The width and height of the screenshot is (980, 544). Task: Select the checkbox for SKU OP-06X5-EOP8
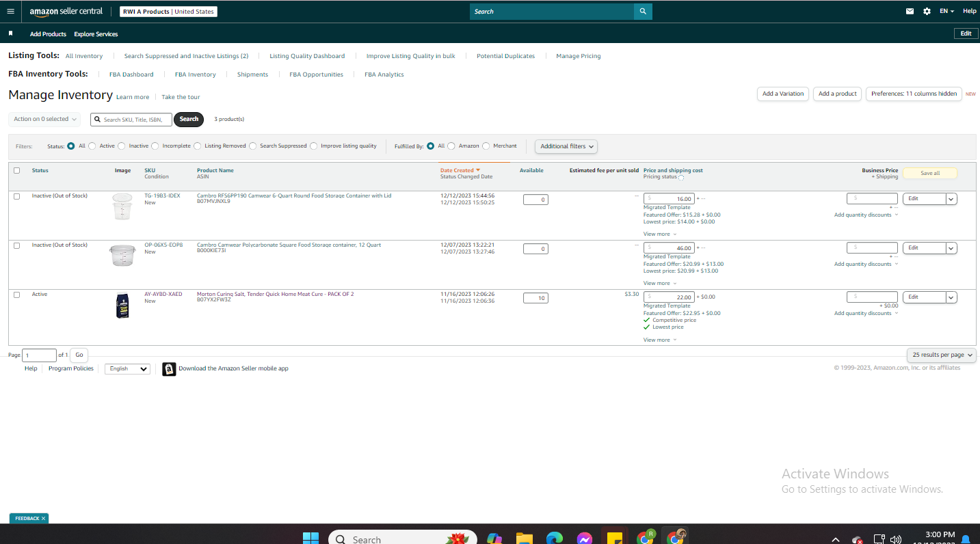17,246
